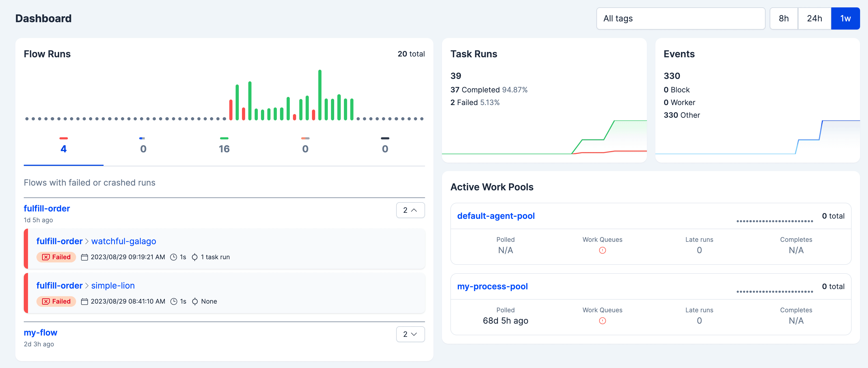
Task: Click the warning icon under my-process-pool Work Queues
Action: (x=602, y=320)
